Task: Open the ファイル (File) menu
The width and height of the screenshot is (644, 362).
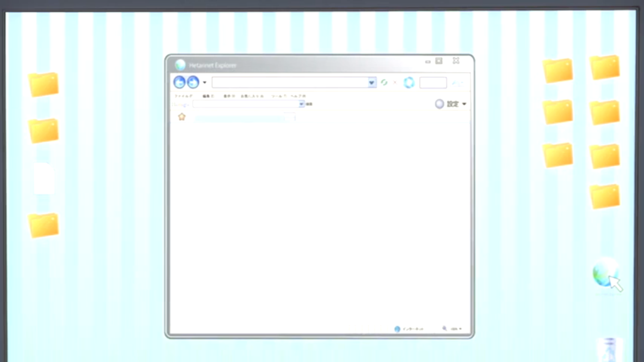Action: (184, 96)
